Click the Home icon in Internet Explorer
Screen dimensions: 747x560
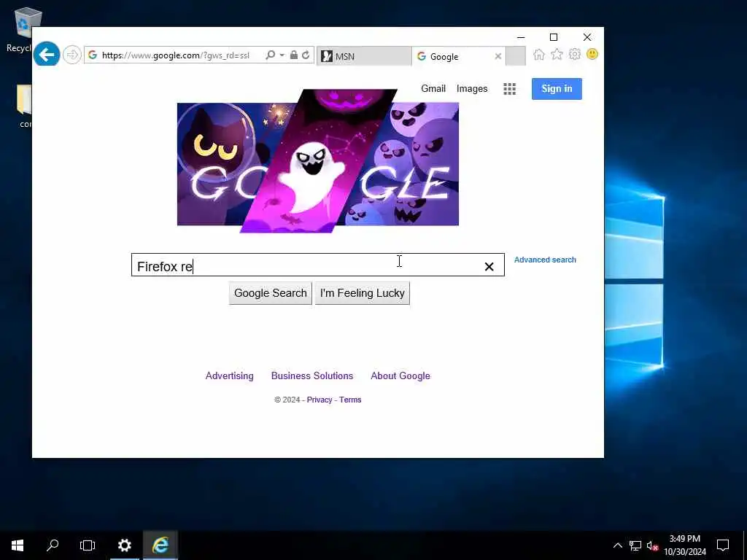pyautogui.click(x=539, y=55)
